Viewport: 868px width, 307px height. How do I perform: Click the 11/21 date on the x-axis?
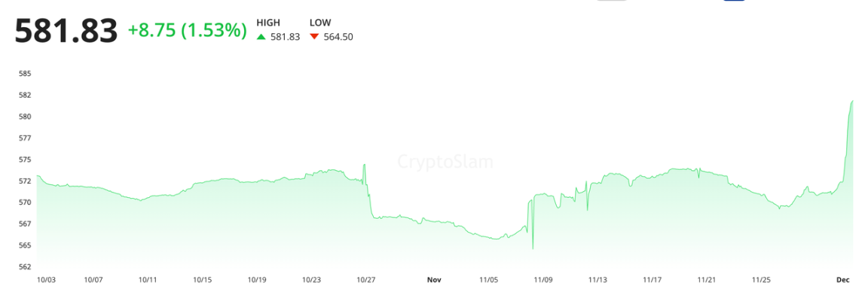[707, 280]
